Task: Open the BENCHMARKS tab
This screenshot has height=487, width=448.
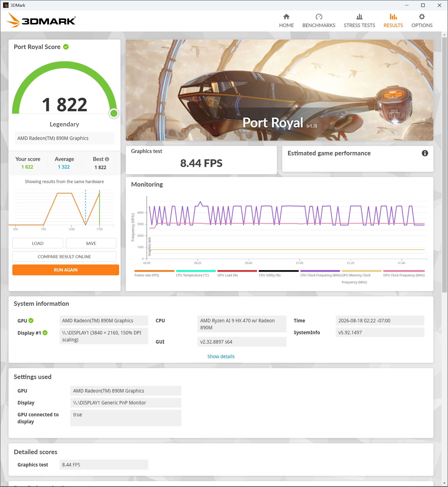Action: [318, 21]
